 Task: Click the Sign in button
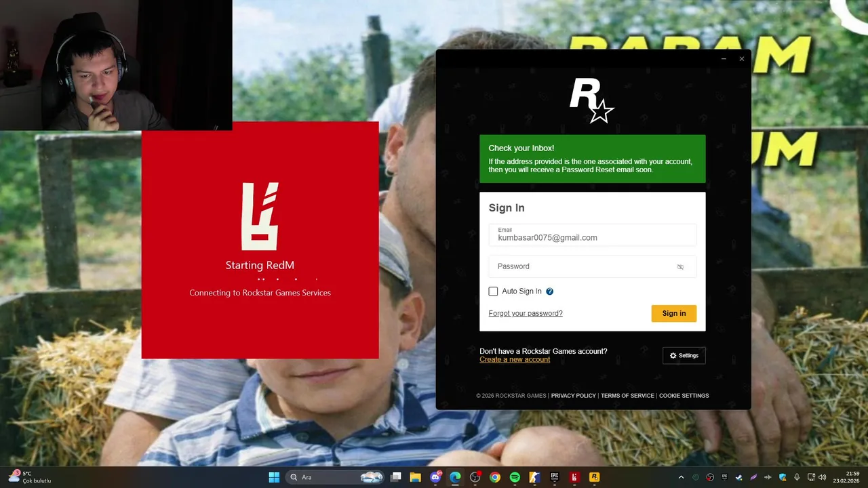click(x=673, y=313)
